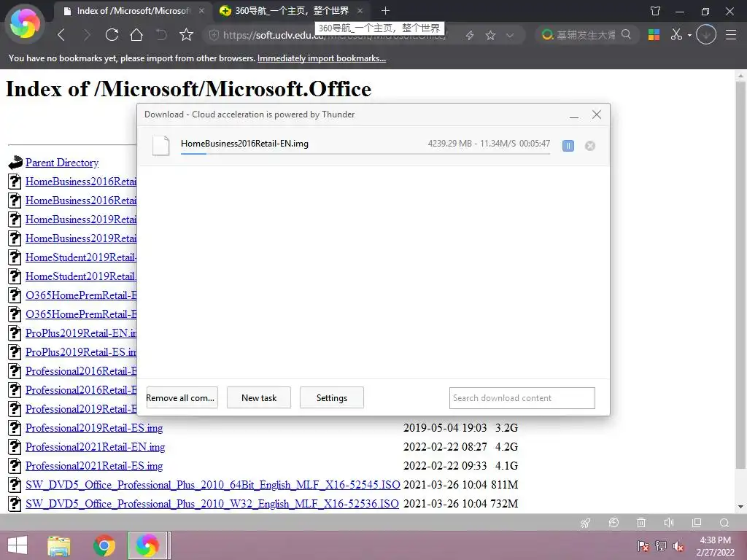Open the colorful apps grid extension icon
This screenshot has width=747, height=560.
[654, 35]
